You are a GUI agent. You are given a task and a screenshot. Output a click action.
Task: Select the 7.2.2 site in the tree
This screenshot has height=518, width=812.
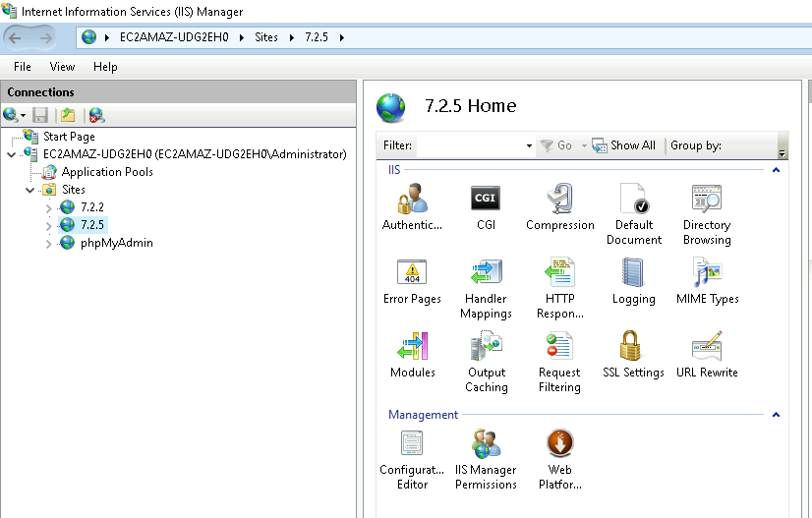(92, 207)
